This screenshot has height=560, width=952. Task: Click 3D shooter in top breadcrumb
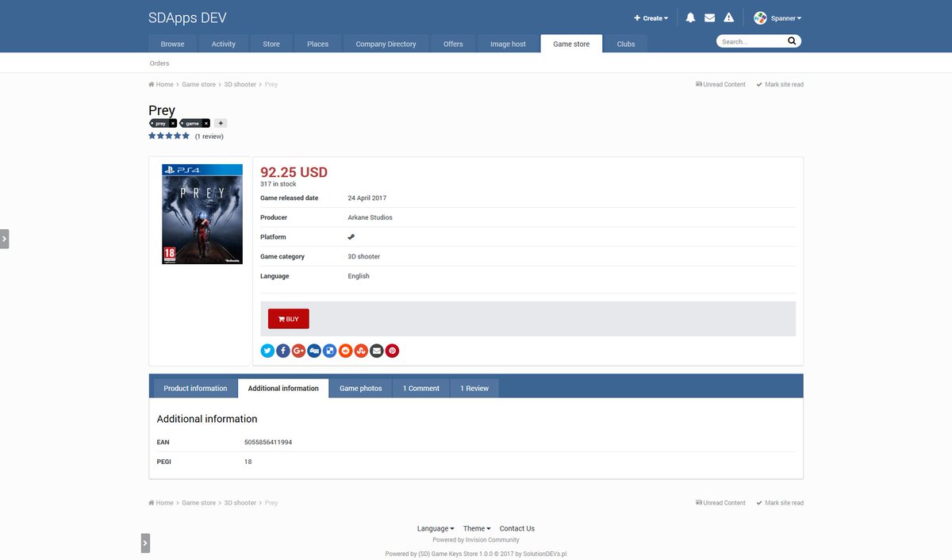coord(240,84)
